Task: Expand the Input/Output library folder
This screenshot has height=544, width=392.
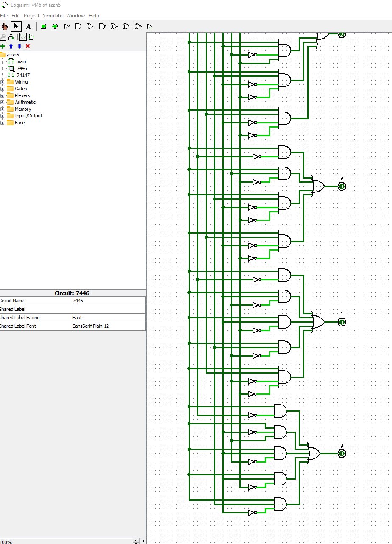Action: click(2, 116)
